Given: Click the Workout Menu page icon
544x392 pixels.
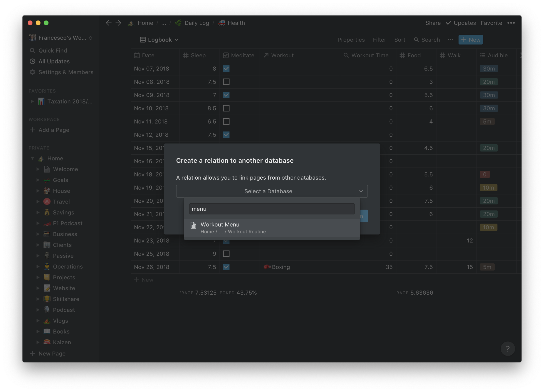Looking at the screenshot, I should [193, 225].
